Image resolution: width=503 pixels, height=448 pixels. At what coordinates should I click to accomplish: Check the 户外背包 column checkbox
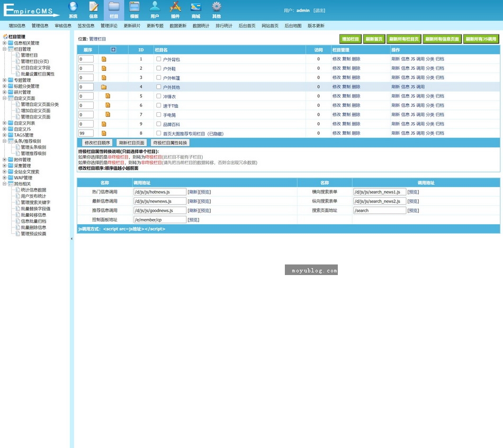click(x=158, y=59)
